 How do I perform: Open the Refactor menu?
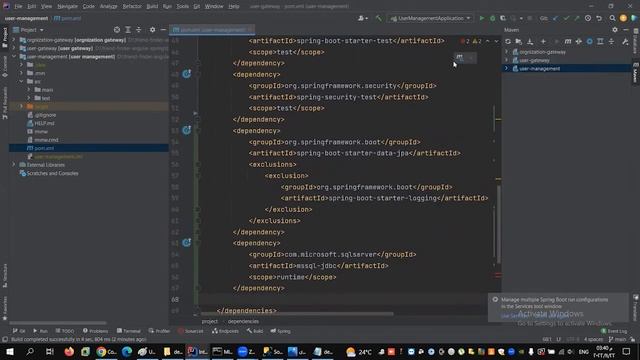(x=132, y=7)
